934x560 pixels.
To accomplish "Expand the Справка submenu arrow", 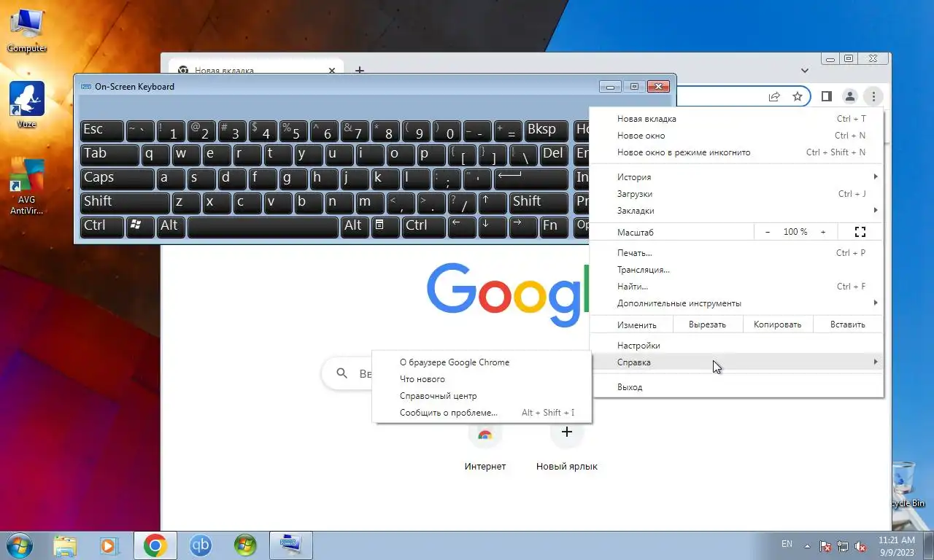I will click(x=875, y=362).
